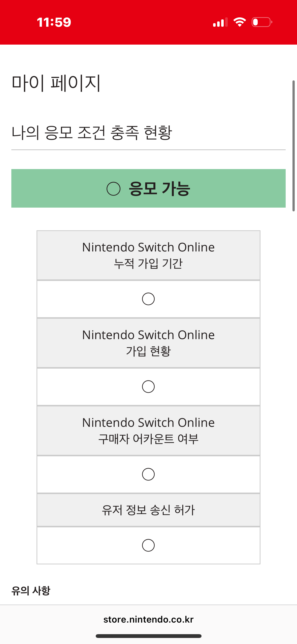Click the circle mark under 가입 현황
297x644 pixels.
[x=148, y=387]
